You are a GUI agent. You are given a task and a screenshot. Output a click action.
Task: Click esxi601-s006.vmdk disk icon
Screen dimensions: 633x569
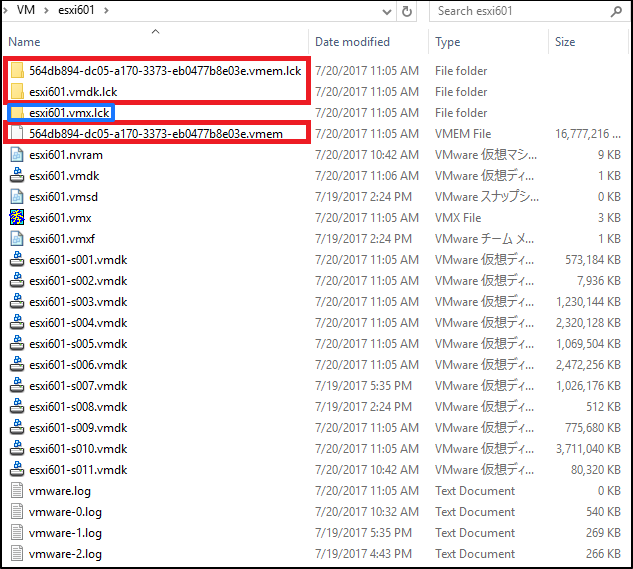17,365
